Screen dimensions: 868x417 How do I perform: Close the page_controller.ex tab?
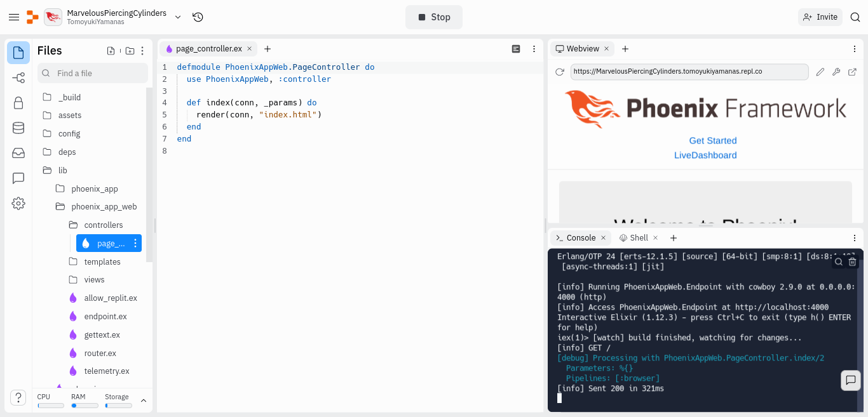pyautogui.click(x=249, y=49)
